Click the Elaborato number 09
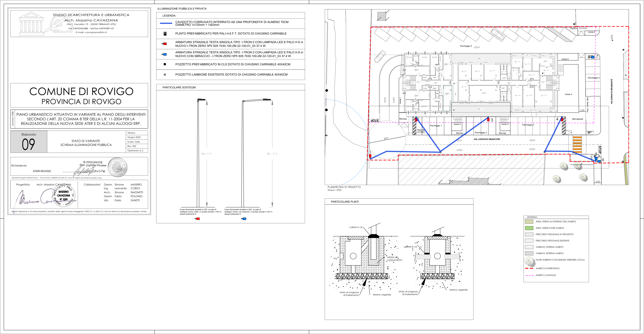644x334 pixels. tap(28, 144)
